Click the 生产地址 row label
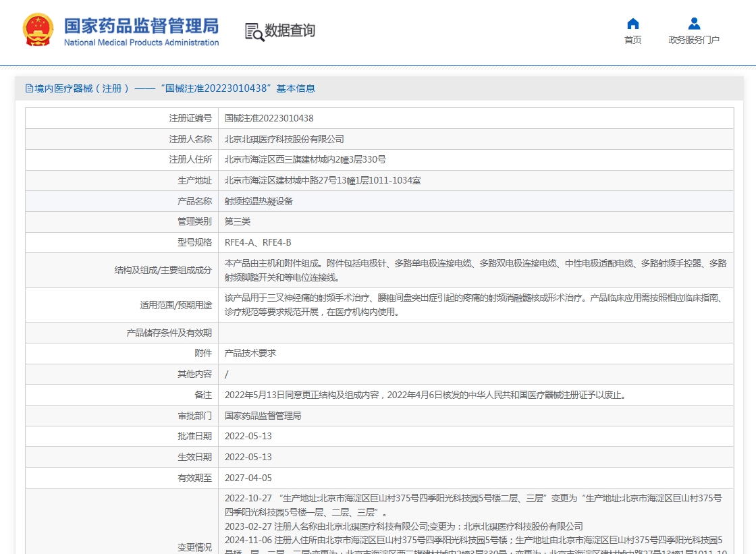Viewport: 756px width, 554px height. point(195,180)
